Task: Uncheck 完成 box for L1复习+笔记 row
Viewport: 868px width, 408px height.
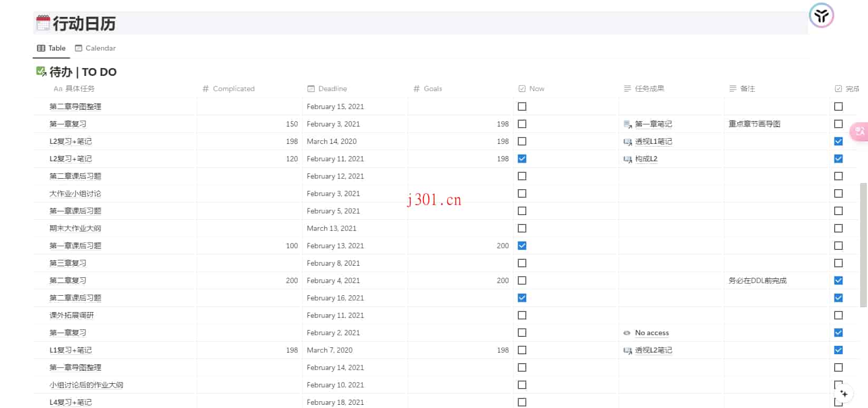Action: coord(838,350)
